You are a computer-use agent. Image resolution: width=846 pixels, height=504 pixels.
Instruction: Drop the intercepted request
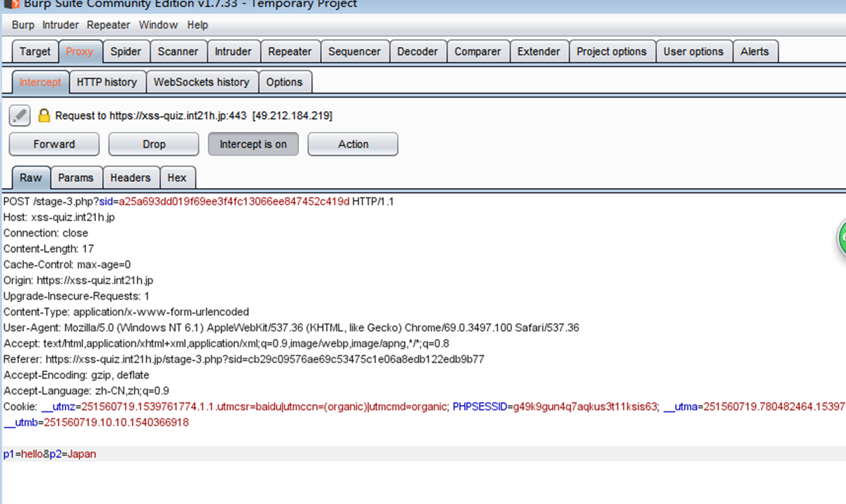click(x=154, y=144)
